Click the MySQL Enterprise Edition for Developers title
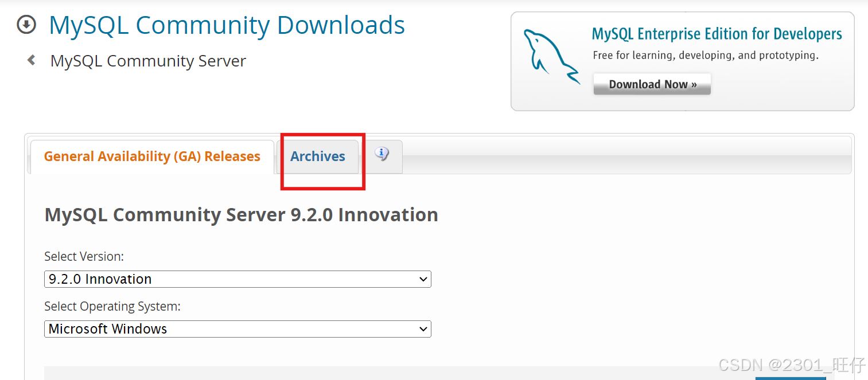Screen dimensions: 868x380 [717, 34]
